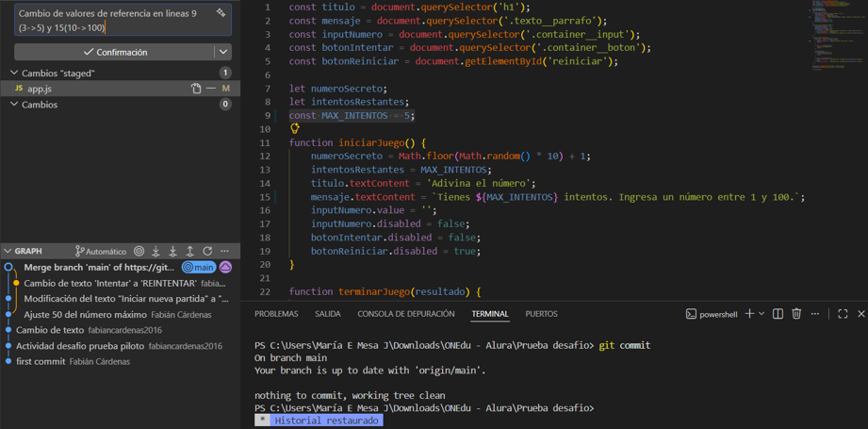This screenshot has width=868, height=429.
Task: Open the commit Confirmación dropdown arrow
Action: 222,52
